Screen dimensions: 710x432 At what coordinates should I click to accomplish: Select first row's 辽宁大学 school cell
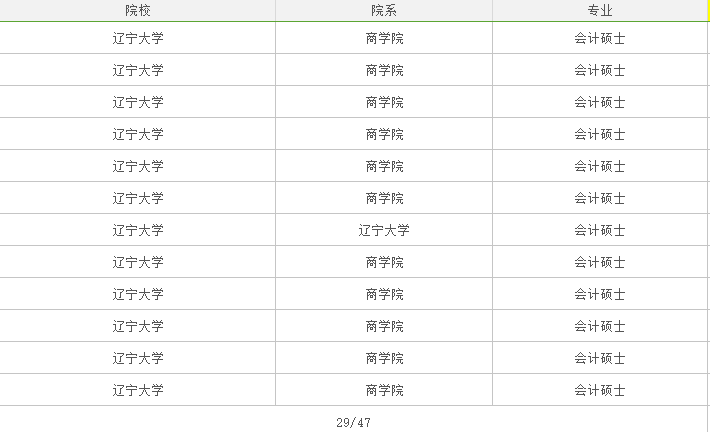pos(138,38)
